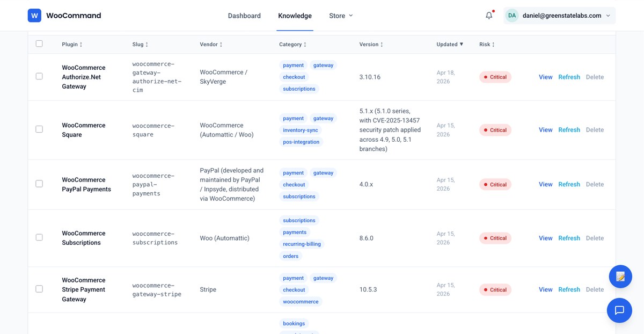The height and width of the screenshot is (334, 644).
Task: Refresh the PayPal Payments plugin
Action: coord(569,184)
